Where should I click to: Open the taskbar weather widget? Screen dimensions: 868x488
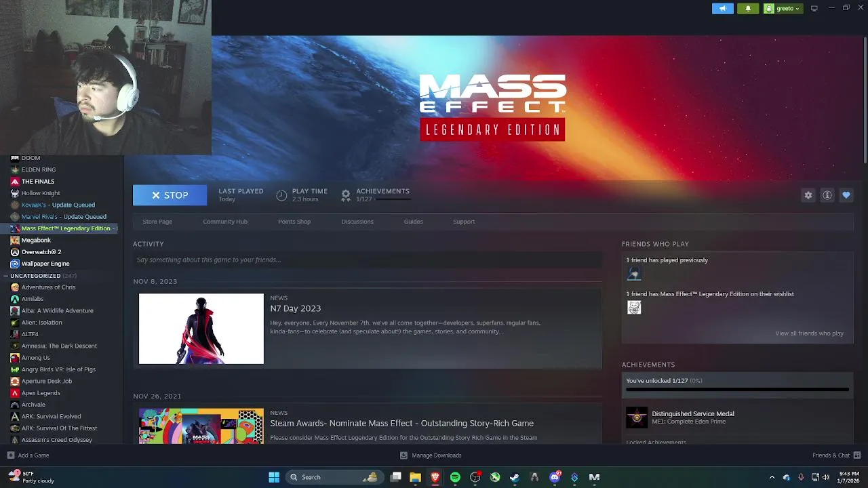31,477
